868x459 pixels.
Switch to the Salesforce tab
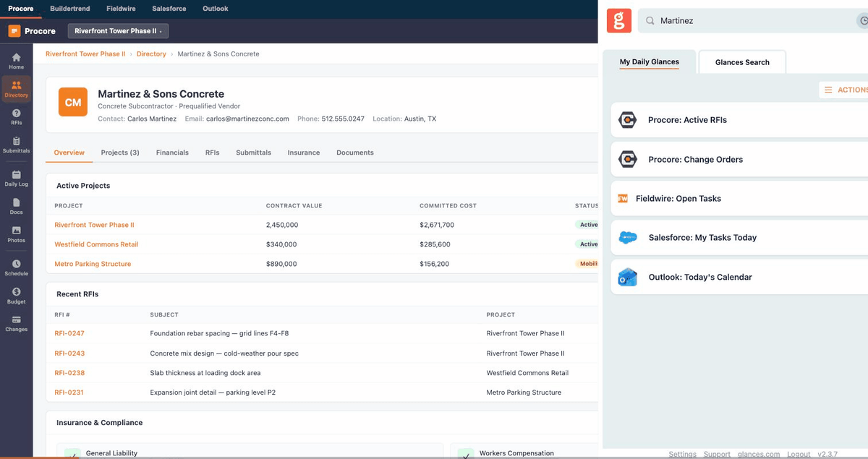tap(169, 9)
